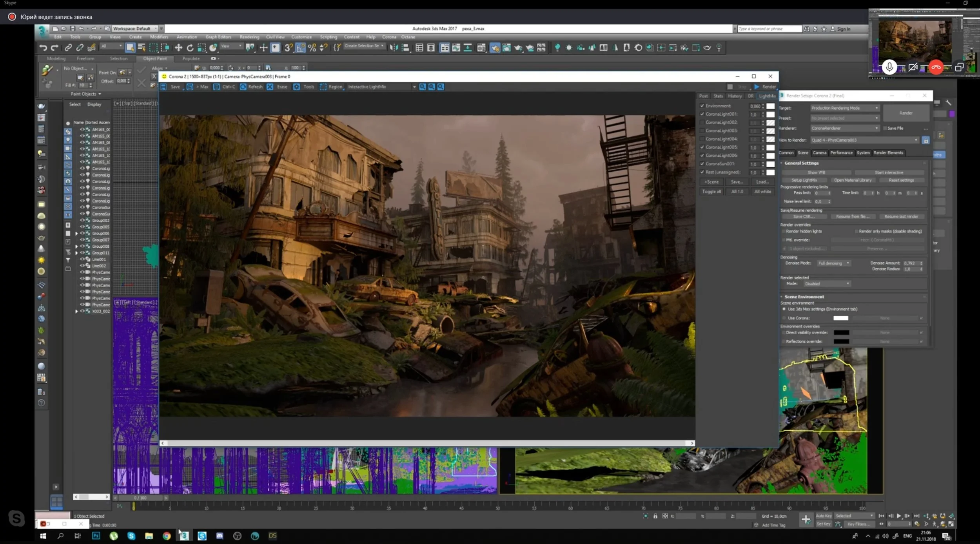Open the View to Render dropdown

[x=864, y=140]
